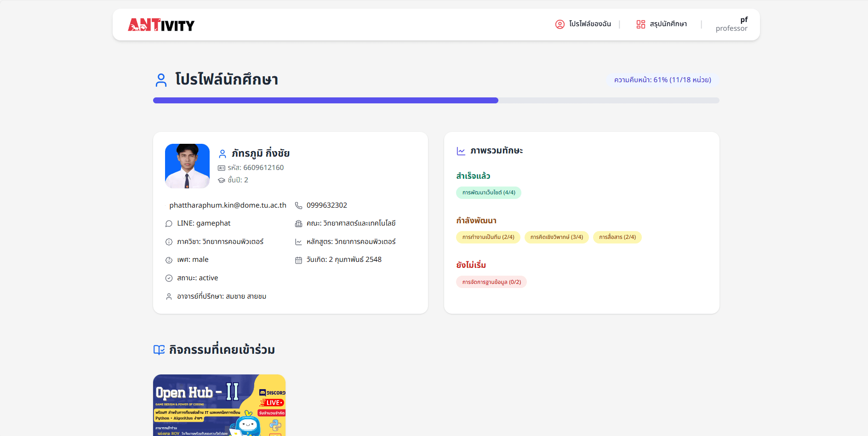Click the phone icon beside 0999632302

[x=298, y=205]
